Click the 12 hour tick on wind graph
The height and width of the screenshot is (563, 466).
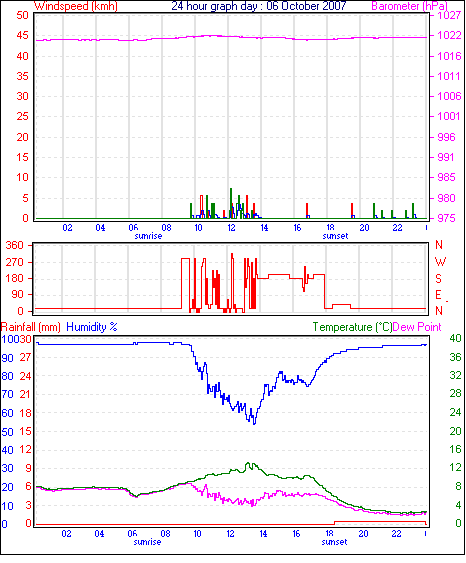point(231,228)
